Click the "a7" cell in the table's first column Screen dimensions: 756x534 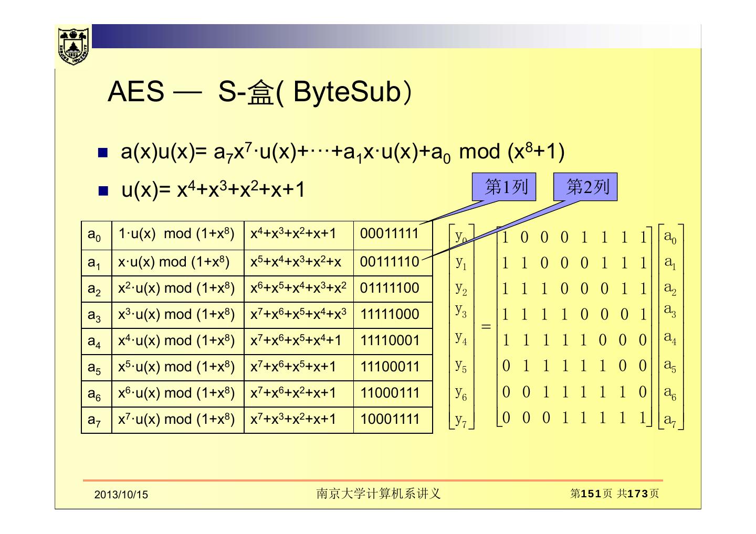click(97, 420)
